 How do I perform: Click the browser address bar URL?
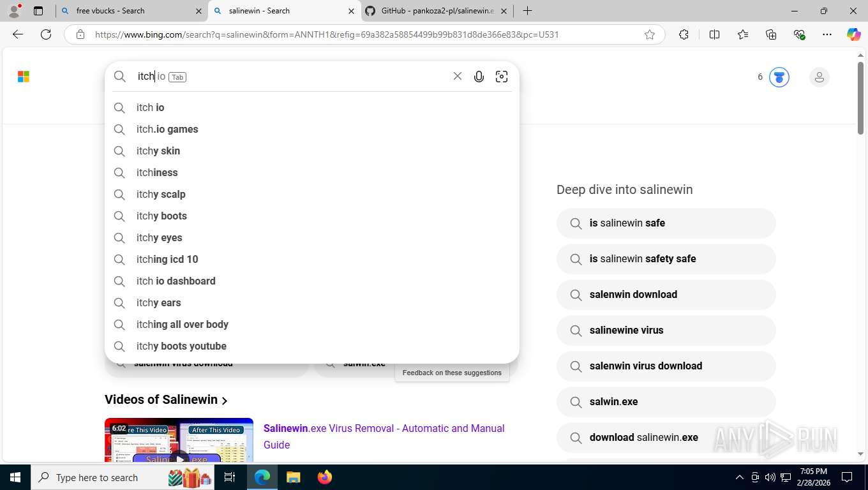click(327, 34)
